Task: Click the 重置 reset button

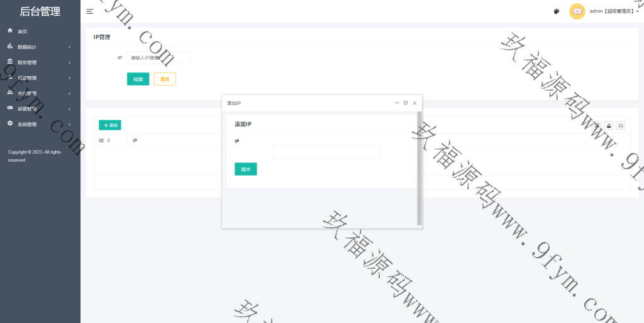Action: click(x=165, y=79)
